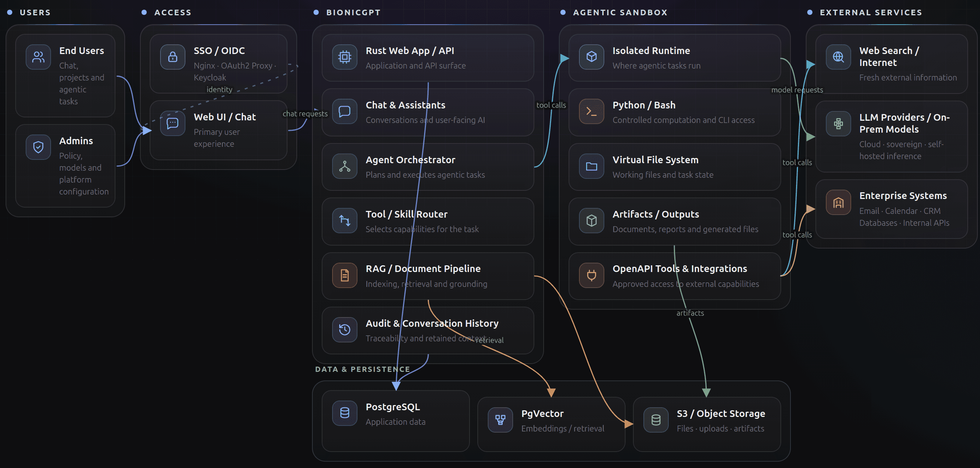The width and height of the screenshot is (980, 468).
Task: Select 'LLM Providers / On-Prem Models' title
Action: pyautogui.click(x=904, y=123)
